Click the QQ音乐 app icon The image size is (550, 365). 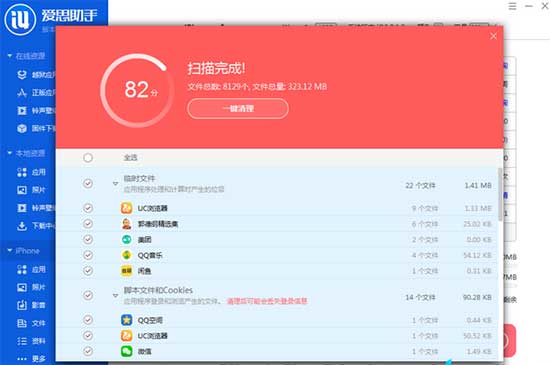(x=127, y=255)
